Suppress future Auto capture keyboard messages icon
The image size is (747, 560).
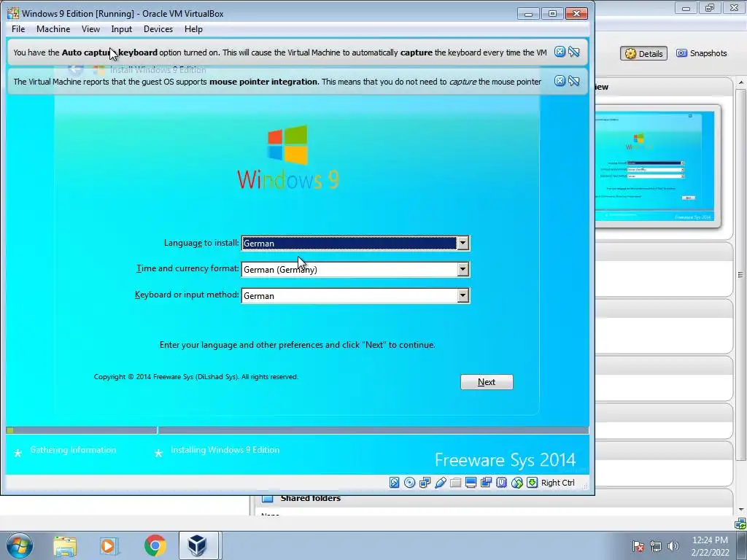pos(574,52)
